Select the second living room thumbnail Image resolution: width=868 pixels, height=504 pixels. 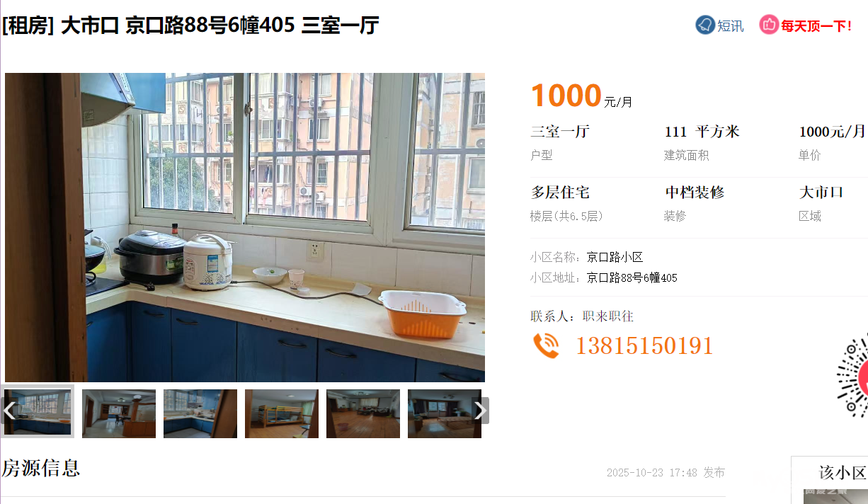click(x=119, y=413)
